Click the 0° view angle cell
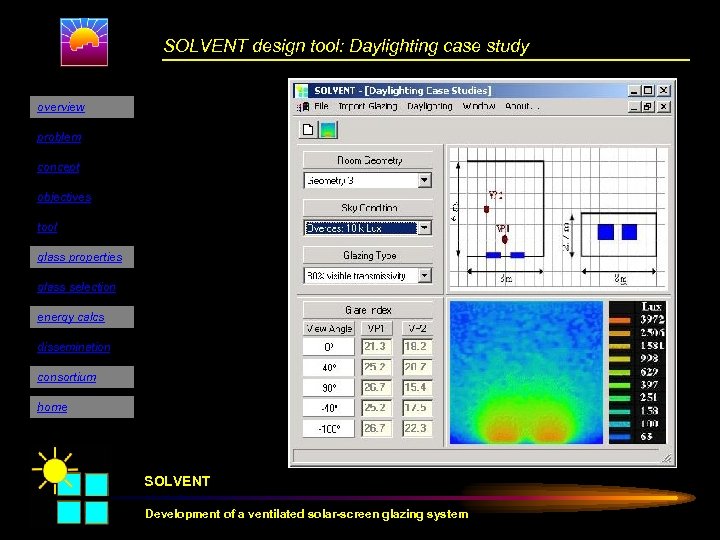This screenshot has height=540, width=720. [329, 347]
